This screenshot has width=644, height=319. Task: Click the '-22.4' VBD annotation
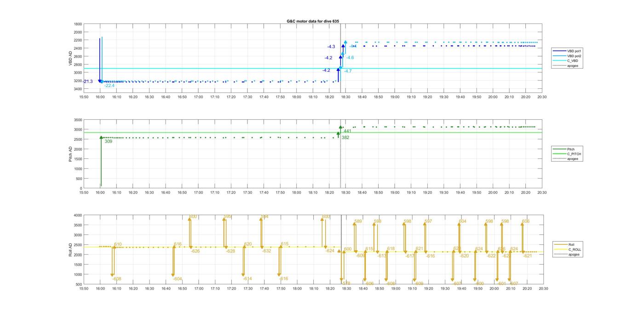(x=109, y=86)
